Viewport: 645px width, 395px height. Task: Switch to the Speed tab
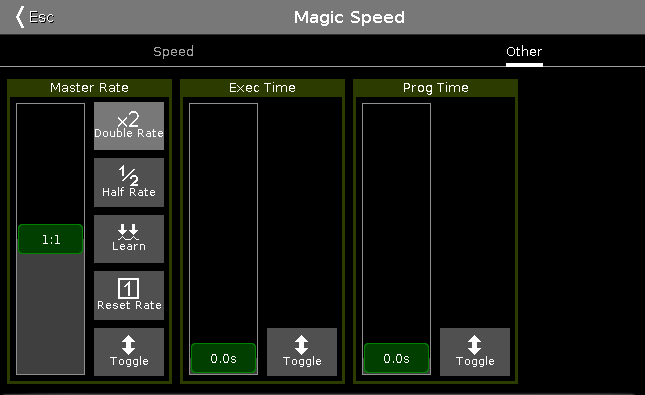click(x=173, y=51)
